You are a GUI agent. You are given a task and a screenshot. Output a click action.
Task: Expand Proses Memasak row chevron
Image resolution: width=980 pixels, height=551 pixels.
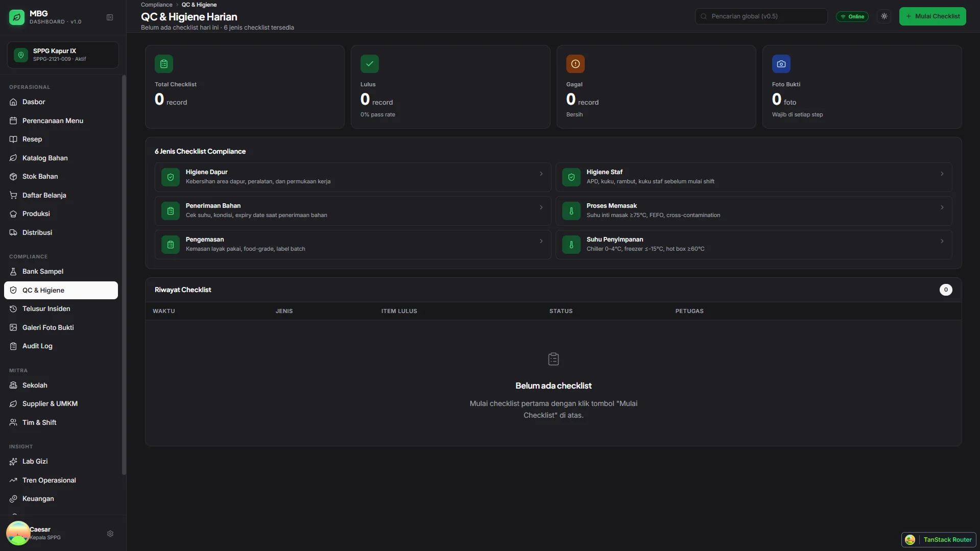(x=942, y=207)
